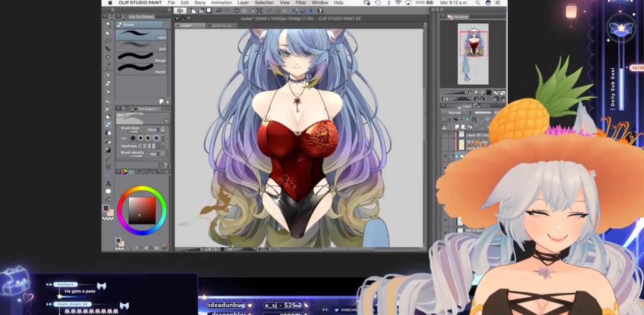644x315 pixels.
Task: Open the Filter menu
Action: point(301,3)
